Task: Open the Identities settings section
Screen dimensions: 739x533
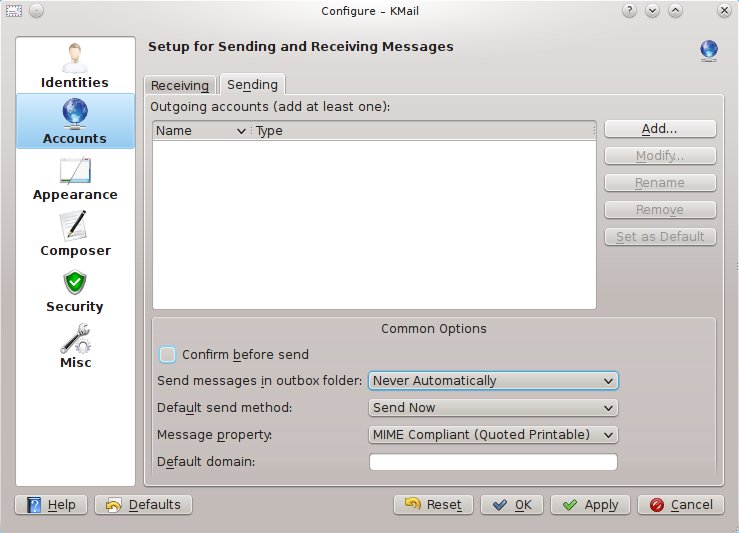Action: [x=75, y=66]
